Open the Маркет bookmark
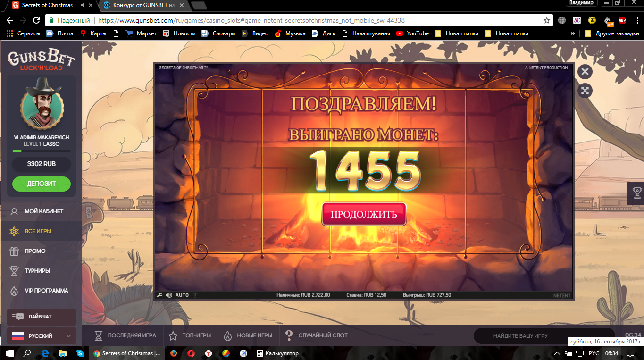The width and height of the screenshot is (644, 360). [141, 33]
